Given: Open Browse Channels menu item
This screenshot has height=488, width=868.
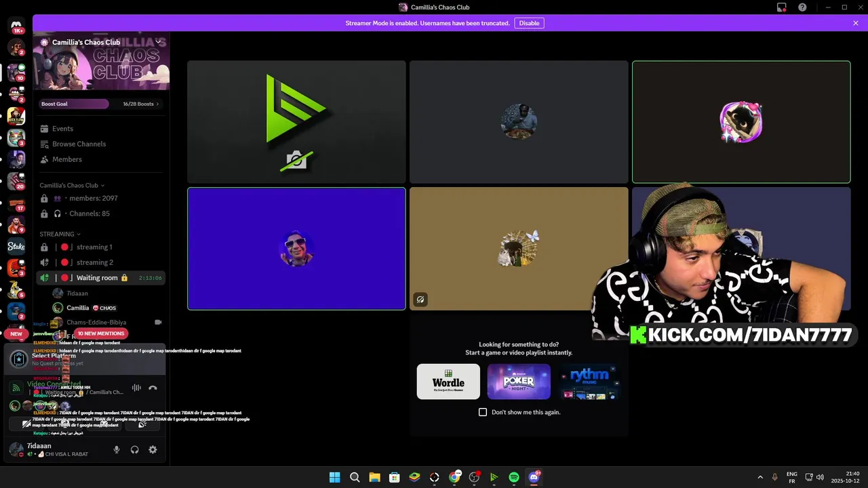Looking at the screenshot, I should (101, 144).
